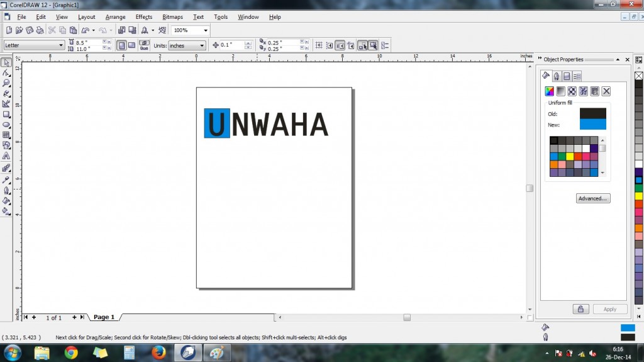Toggle Snap to guidelines button
The height and width of the screenshot is (362, 644).
[330, 45]
